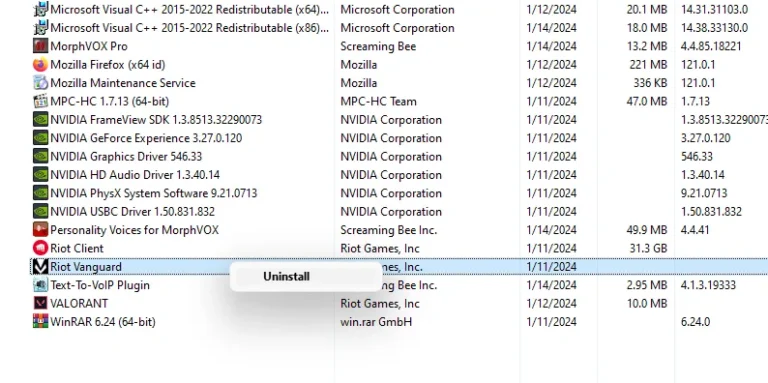Select NVIDIA HD Audio Driver row

399,175
